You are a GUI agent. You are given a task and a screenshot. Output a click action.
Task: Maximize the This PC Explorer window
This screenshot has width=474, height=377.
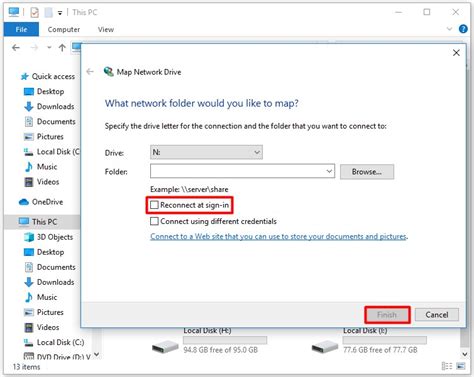pos(427,12)
